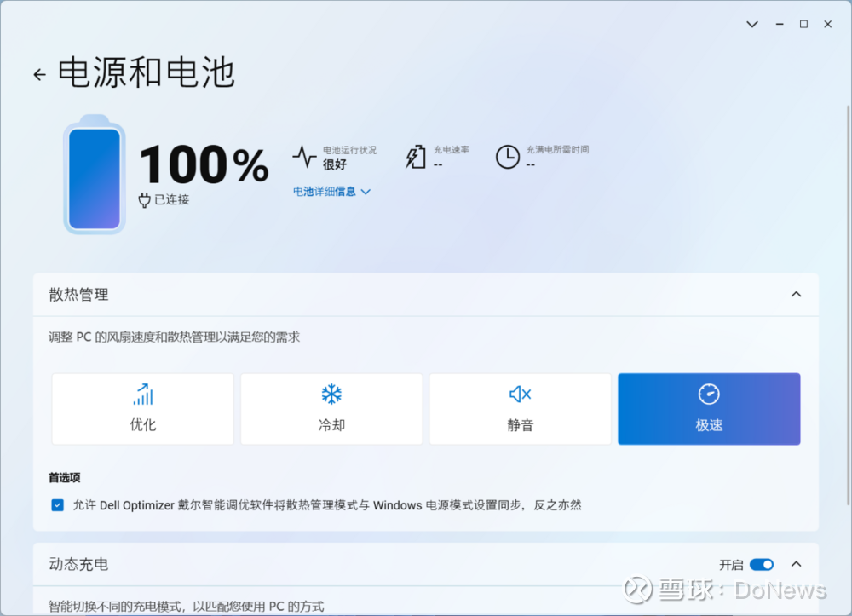Select the 静音 thermal mode card
852x616 pixels.
[x=520, y=408]
